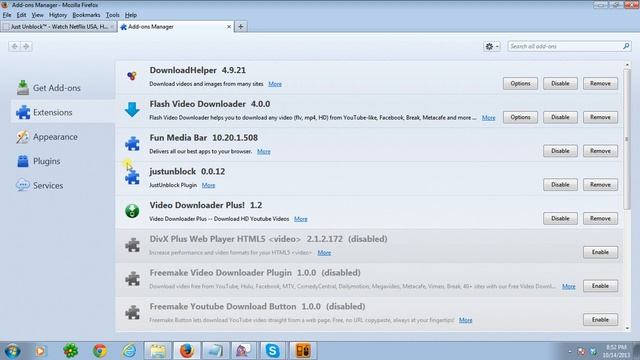Screen dimensions: 640x360
Task: Disable the justunblock extension
Action: point(560,184)
